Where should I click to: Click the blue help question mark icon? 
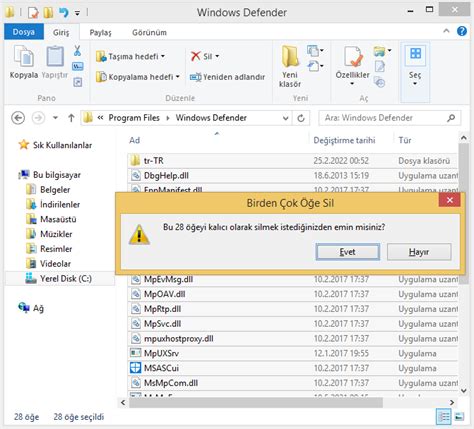(x=462, y=31)
